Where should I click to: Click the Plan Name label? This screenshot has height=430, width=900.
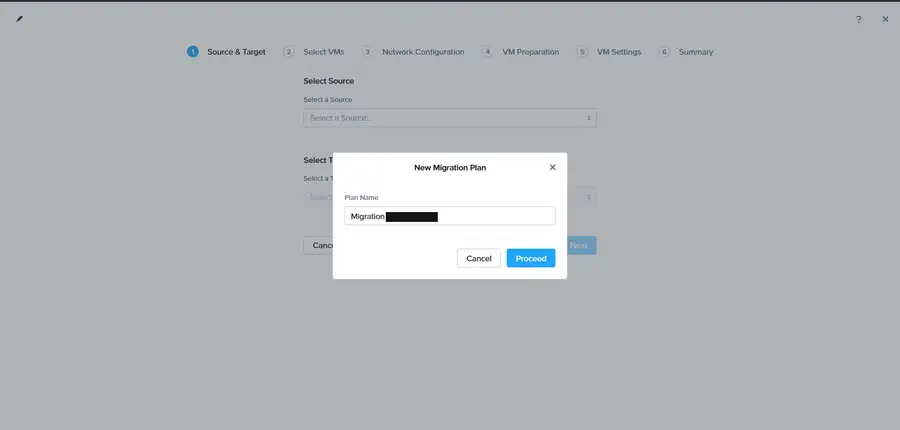click(361, 197)
